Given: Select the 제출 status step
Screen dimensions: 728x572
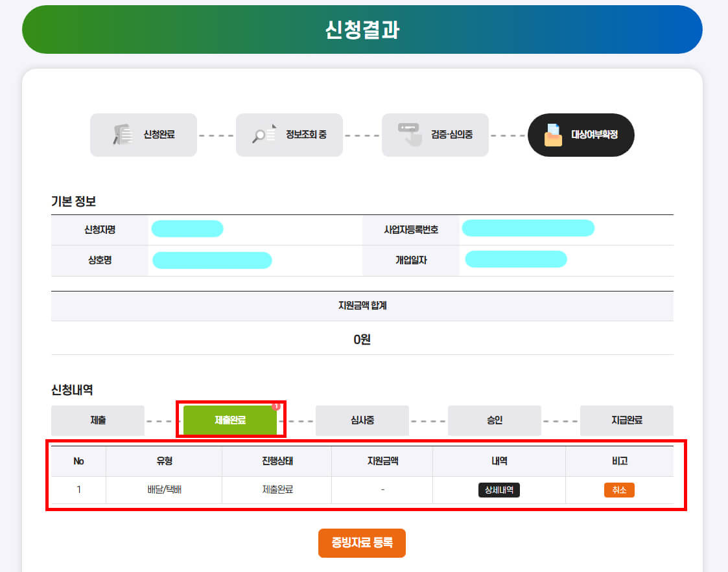Looking at the screenshot, I should pyautogui.click(x=98, y=420).
